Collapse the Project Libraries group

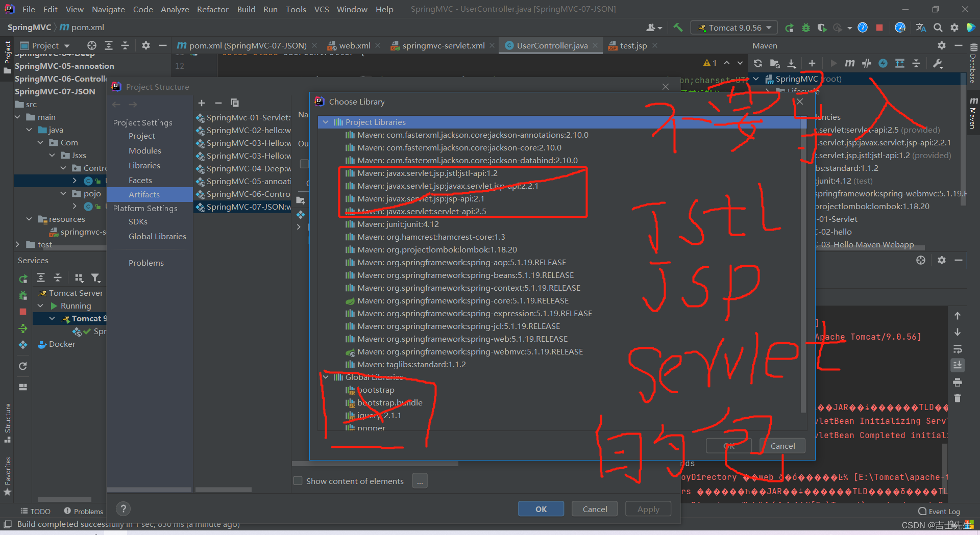[326, 122]
